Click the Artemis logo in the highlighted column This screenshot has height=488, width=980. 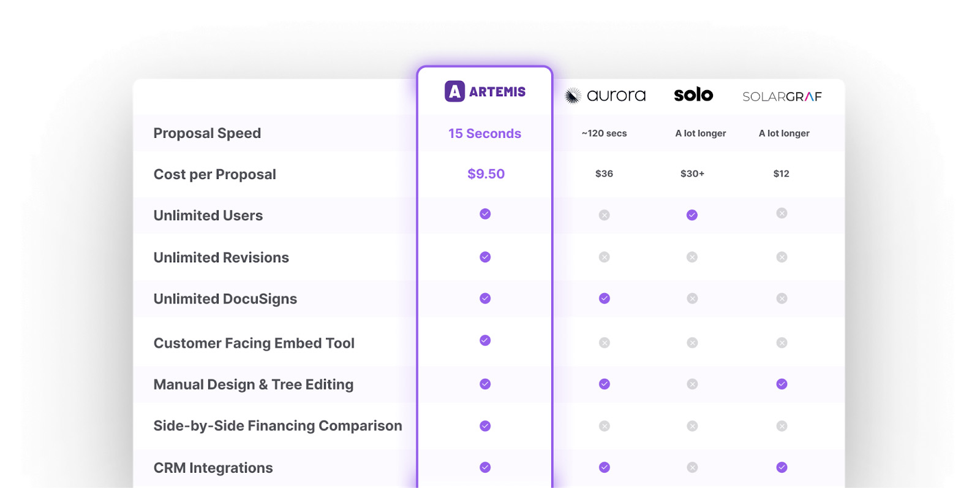pos(484,91)
